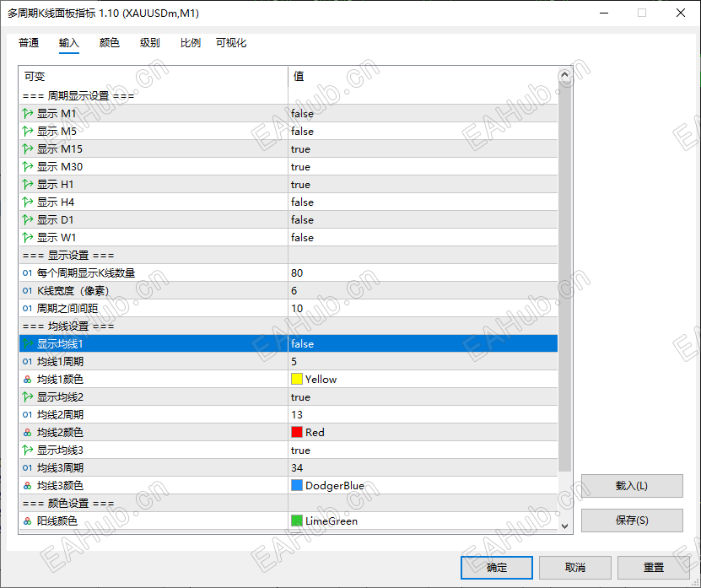Image resolution: width=701 pixels, height=588 pixels.
Task: Open the DodgerBlue color dropdown for 均线3颜色
Action: (x=423, y=486)
